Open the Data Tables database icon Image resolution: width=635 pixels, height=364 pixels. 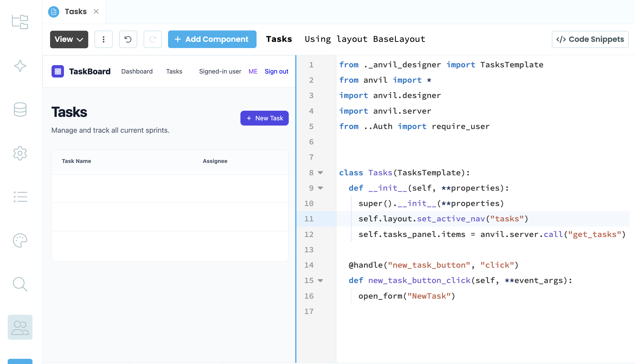coord(20,109)
